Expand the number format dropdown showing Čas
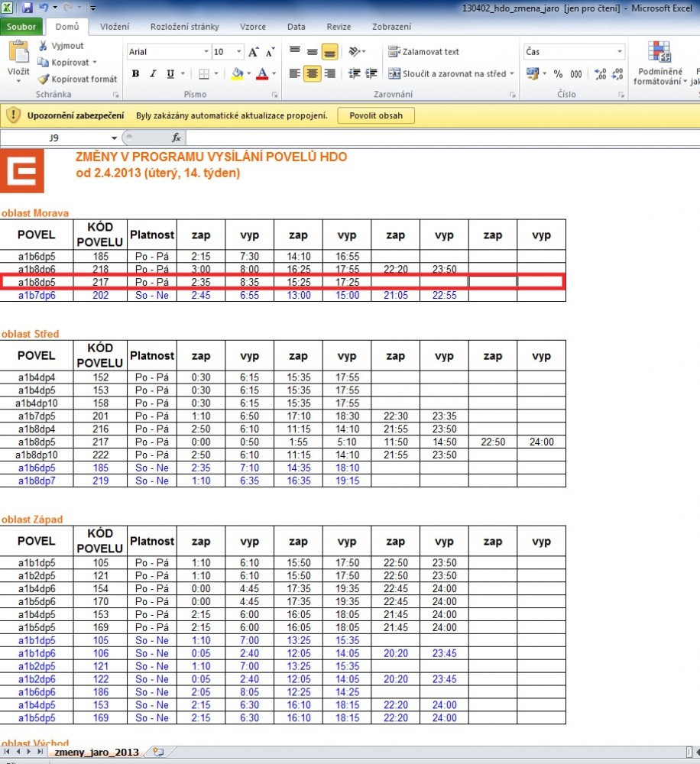Image resolution: width=700 pixels, height=764 pixels. pyautogui.click(x=620, y=52)
